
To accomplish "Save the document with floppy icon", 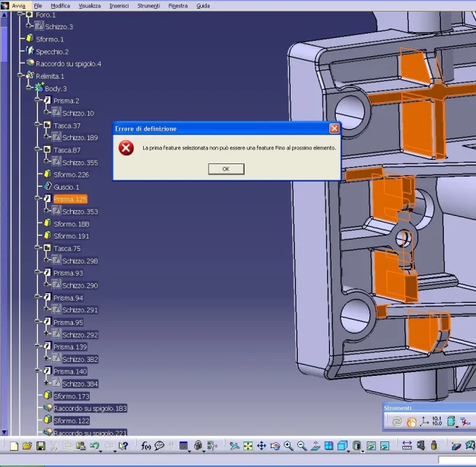I will point(41,446).
